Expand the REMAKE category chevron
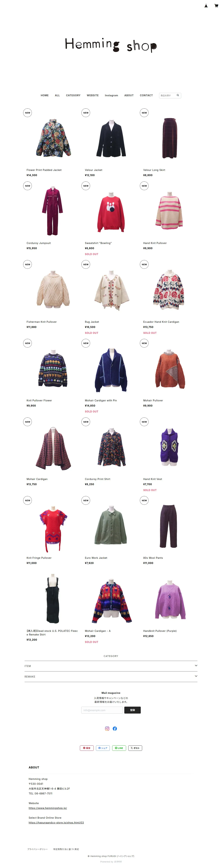The width and height of the screenshot is (222, 868). pos(196,676)
